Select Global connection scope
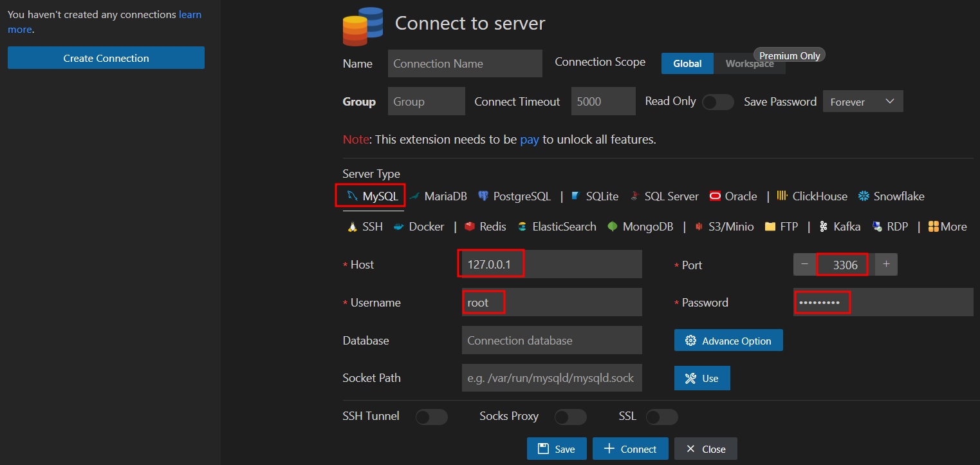The height and width of the screenshot is (465, 980). [687, 64]
